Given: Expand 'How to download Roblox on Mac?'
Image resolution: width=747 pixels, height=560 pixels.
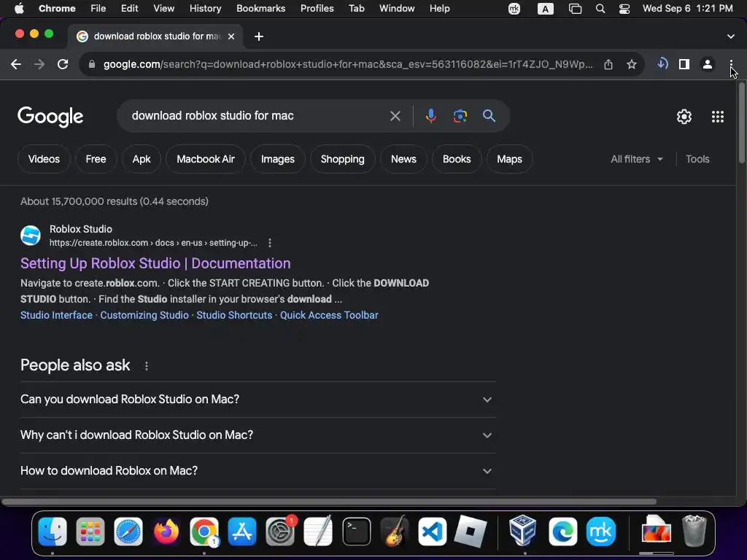Looking at the screenshot, I should 258,471.
